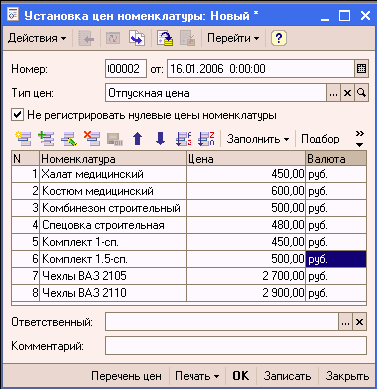Open the Печать dropdown menu
This screenshot has height=389, width=377.
pyautogui.click(x=197, y=376)
